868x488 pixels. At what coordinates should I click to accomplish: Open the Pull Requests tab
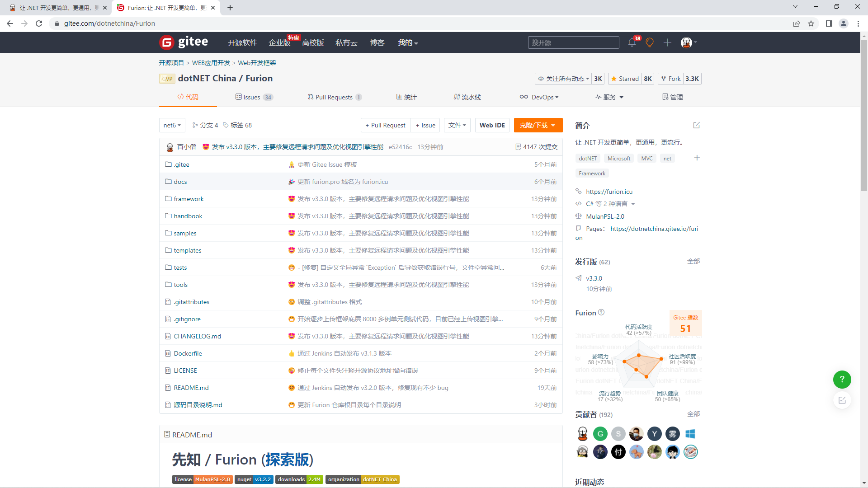pos(334,97)
